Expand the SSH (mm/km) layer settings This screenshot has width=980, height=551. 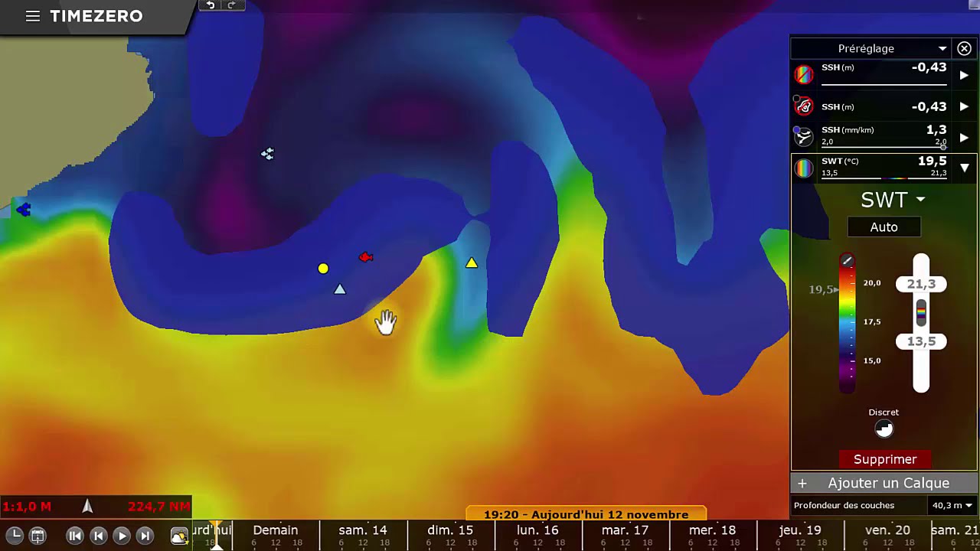click(964, 138)
